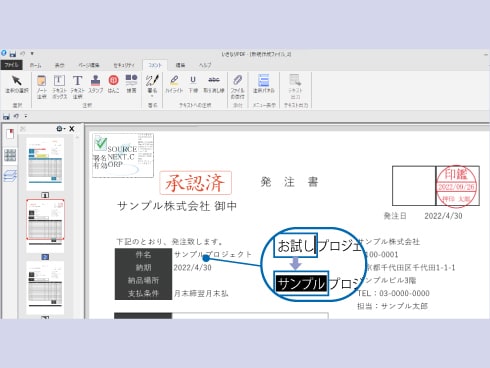This screenshot has height=368, width=490.
Task: Click 担当：サンプル太郎 text
Action: click(x=392, y=306)
